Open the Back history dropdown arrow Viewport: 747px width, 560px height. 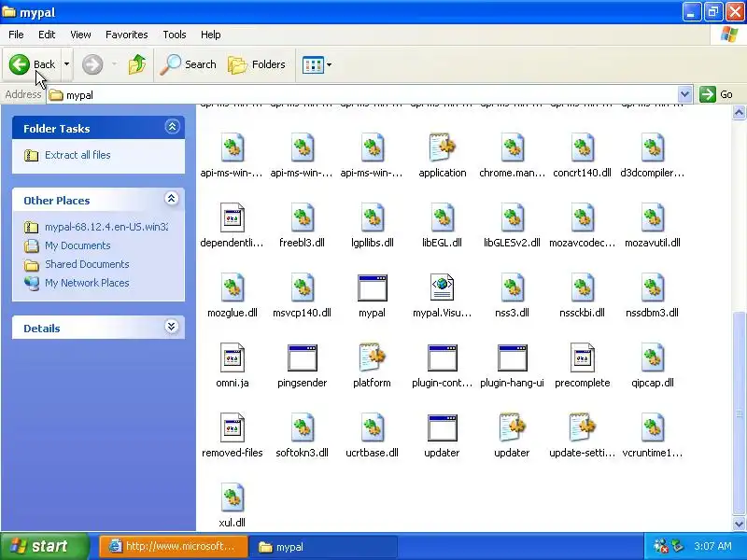[66, 64]
